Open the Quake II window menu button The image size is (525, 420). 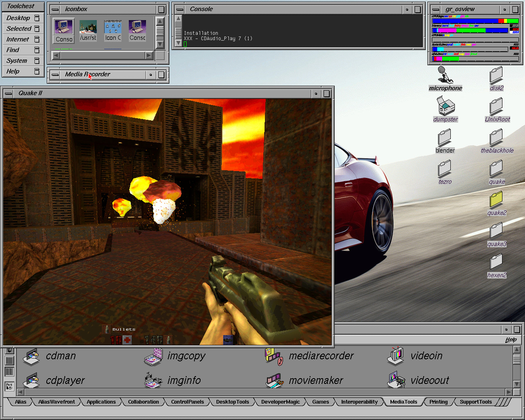pyautogui.click(x=8, y=94)
